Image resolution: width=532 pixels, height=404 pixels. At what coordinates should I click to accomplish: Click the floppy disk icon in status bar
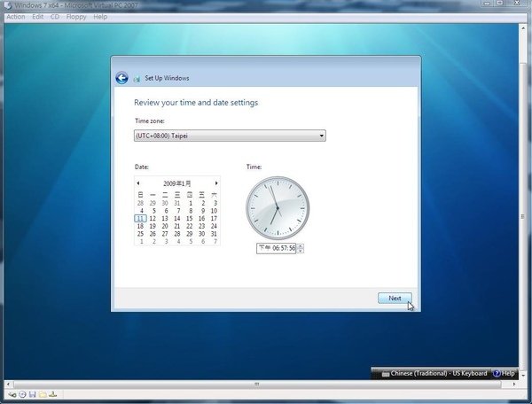[33, 394]
